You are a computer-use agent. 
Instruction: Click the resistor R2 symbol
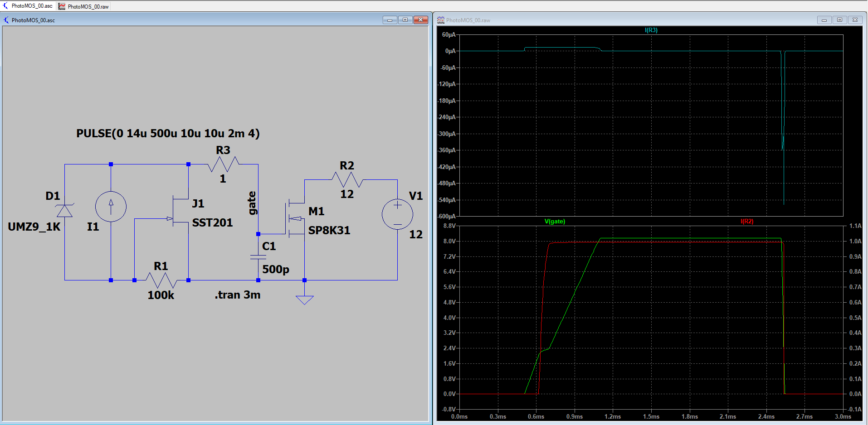coord(347,180)
